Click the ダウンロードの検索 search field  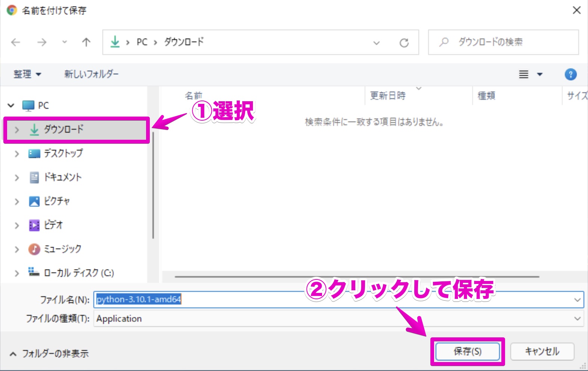point(503,42)
